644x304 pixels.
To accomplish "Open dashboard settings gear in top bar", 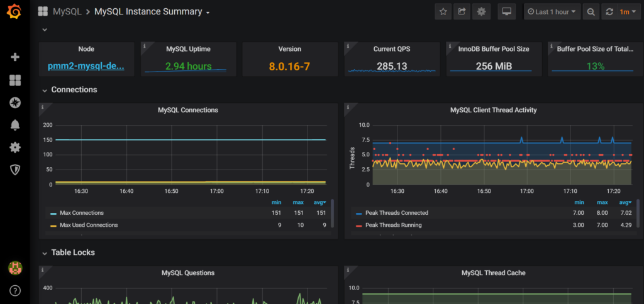I will coord(482,11).
